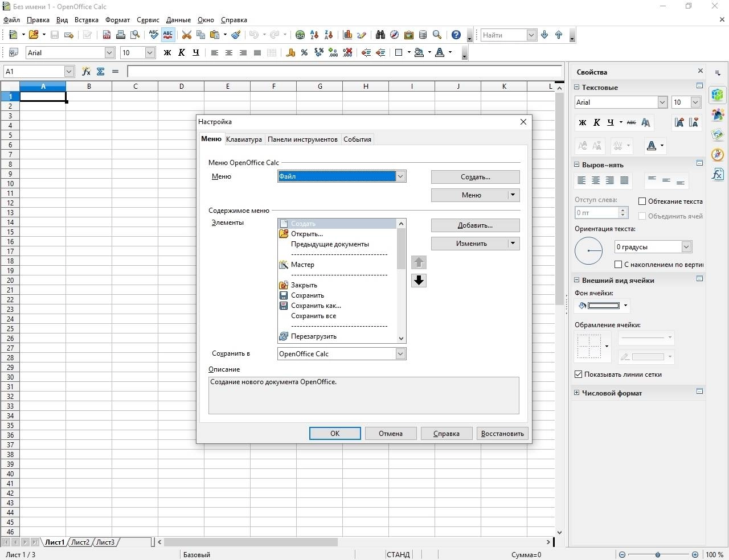Switch to Панели инструментов tab

click(x=302, y=139)
